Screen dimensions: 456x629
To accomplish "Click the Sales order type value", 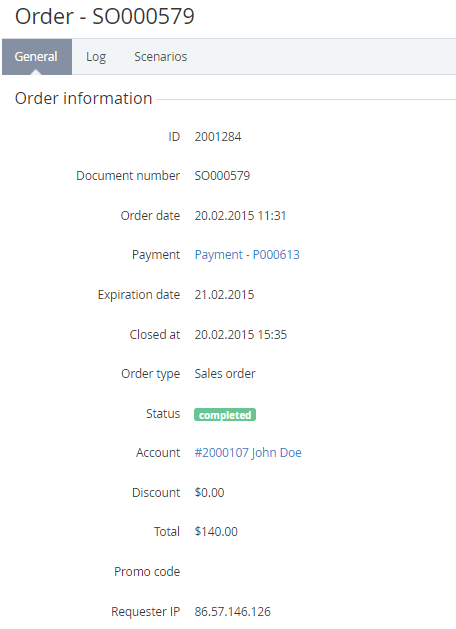I will (225, 373).
